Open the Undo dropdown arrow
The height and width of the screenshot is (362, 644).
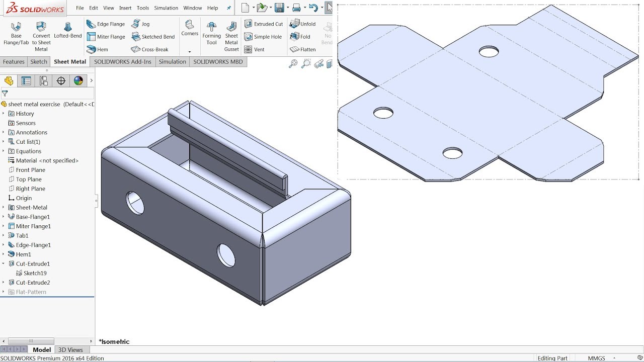pyautogui.click(x=321, y=8)
